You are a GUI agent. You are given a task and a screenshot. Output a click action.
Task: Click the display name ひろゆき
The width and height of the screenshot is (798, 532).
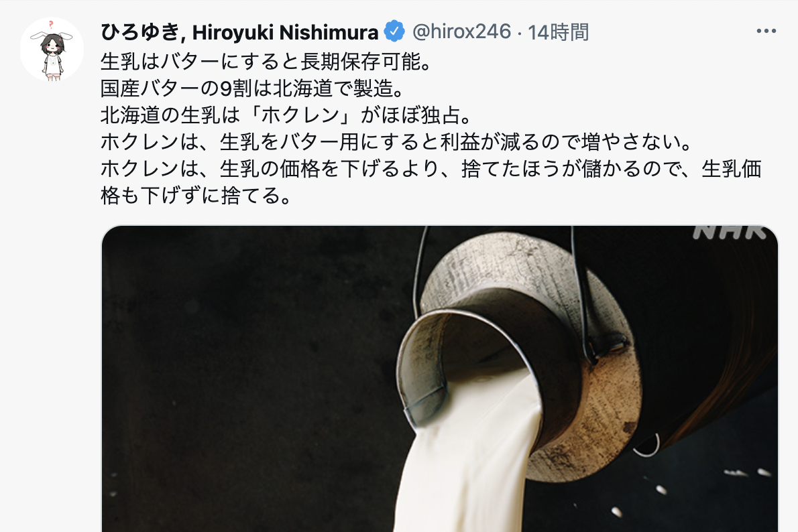139,32
